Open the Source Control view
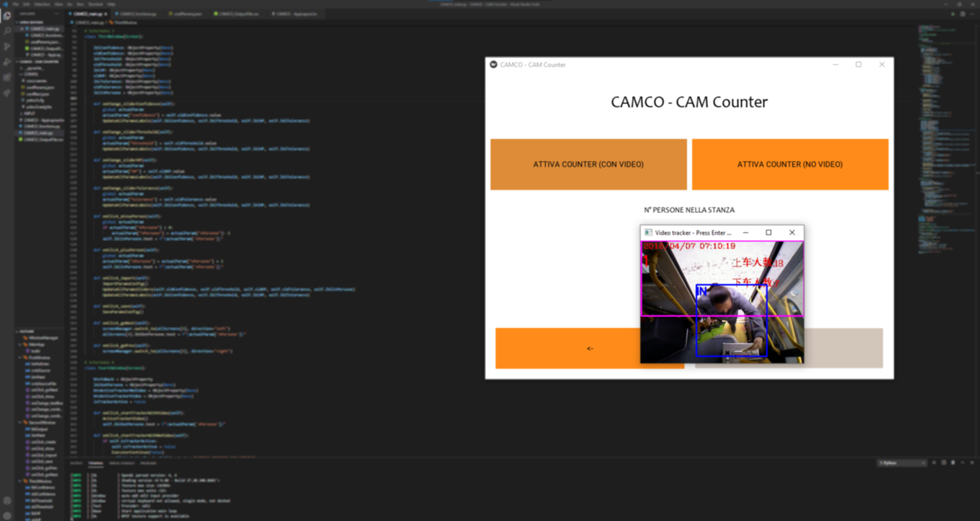This screenshot has height=521, width=980. [7, 46]
